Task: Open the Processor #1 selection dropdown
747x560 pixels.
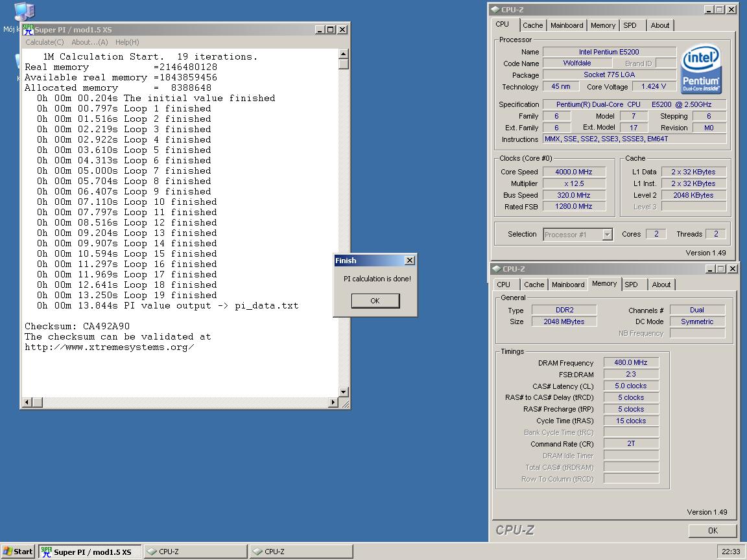Action: click(607, 234)
